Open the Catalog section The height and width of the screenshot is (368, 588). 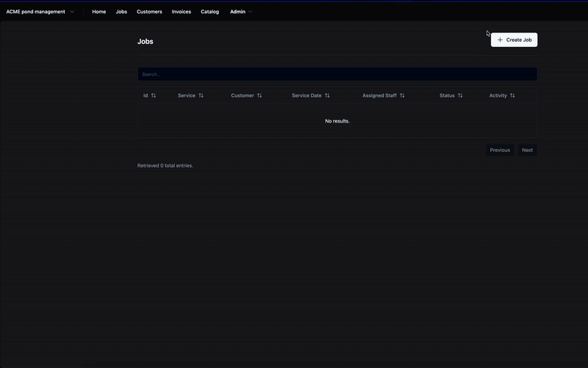[209, 12]
